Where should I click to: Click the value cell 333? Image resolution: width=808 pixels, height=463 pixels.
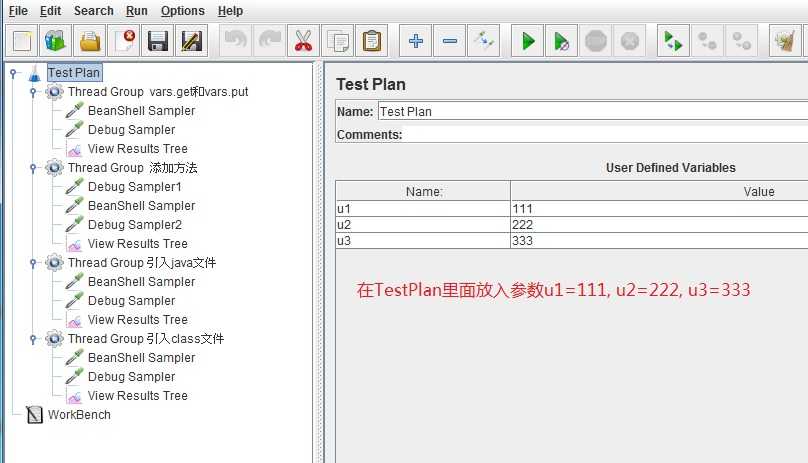tap(660, 241)
